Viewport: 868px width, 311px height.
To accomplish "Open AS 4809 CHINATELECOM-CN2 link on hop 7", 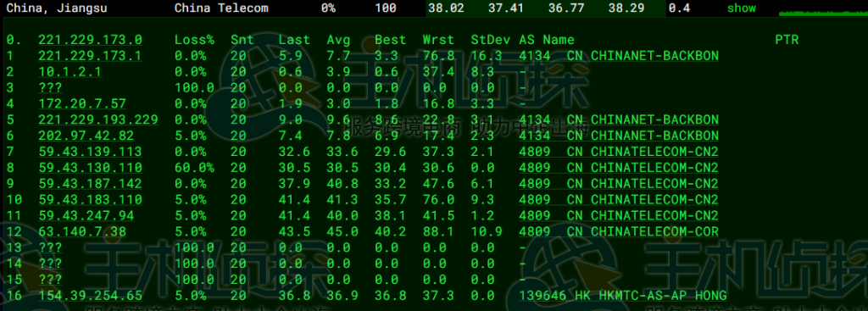I will tap(619, 152).
